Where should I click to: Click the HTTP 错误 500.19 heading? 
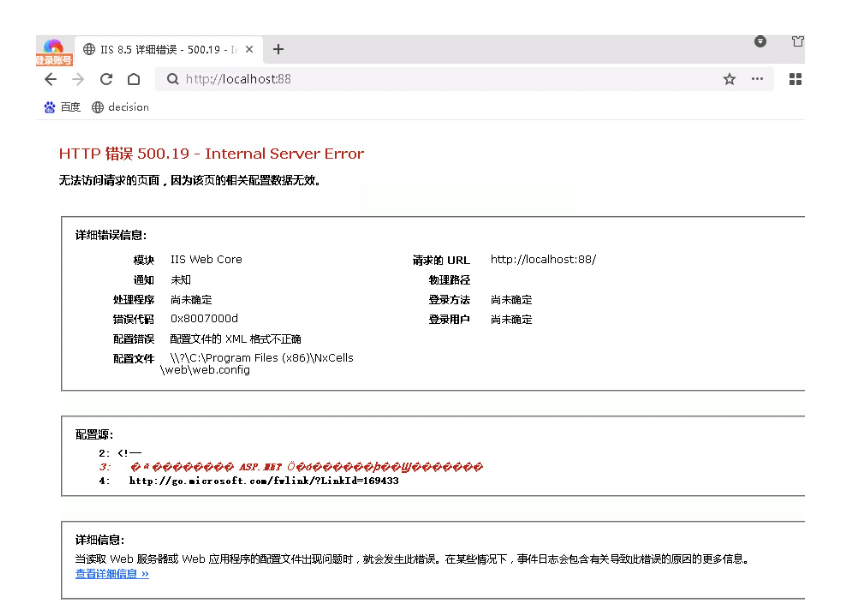pos(211,154)
